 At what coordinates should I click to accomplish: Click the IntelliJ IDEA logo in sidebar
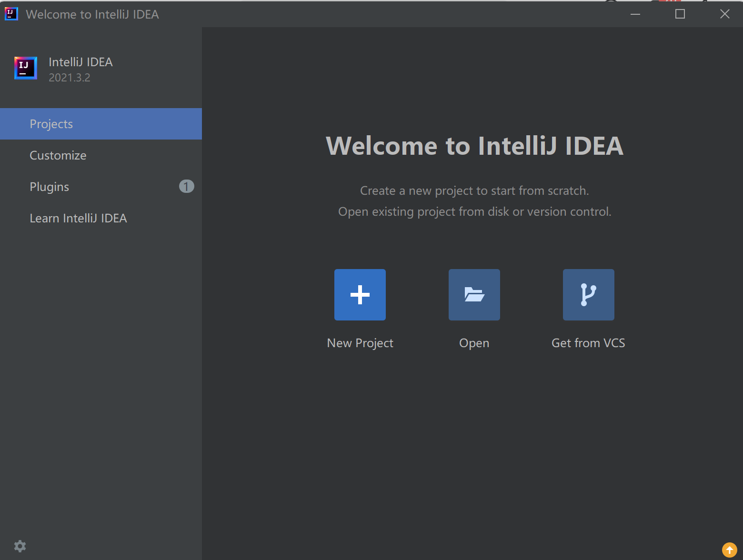[x=26, y=68]
